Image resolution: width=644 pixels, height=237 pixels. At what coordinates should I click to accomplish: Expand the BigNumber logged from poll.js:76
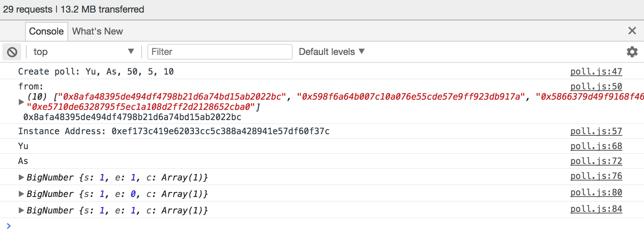tap(21, 177)
